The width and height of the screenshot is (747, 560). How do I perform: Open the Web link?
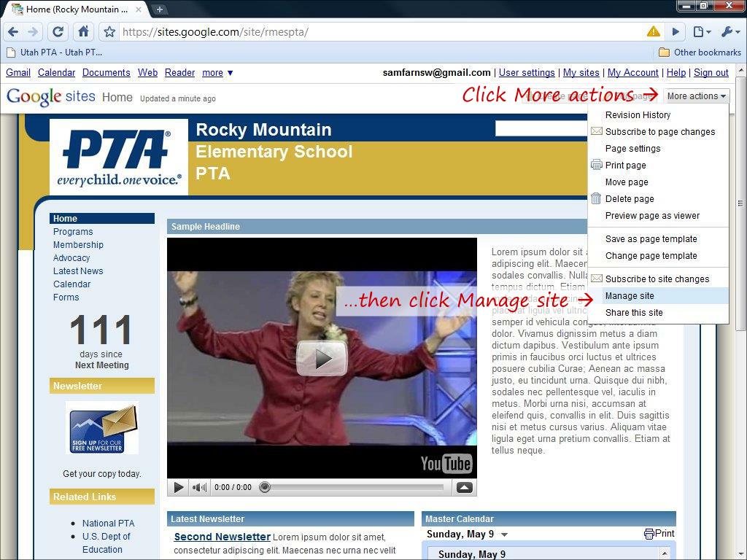point(147,72)
